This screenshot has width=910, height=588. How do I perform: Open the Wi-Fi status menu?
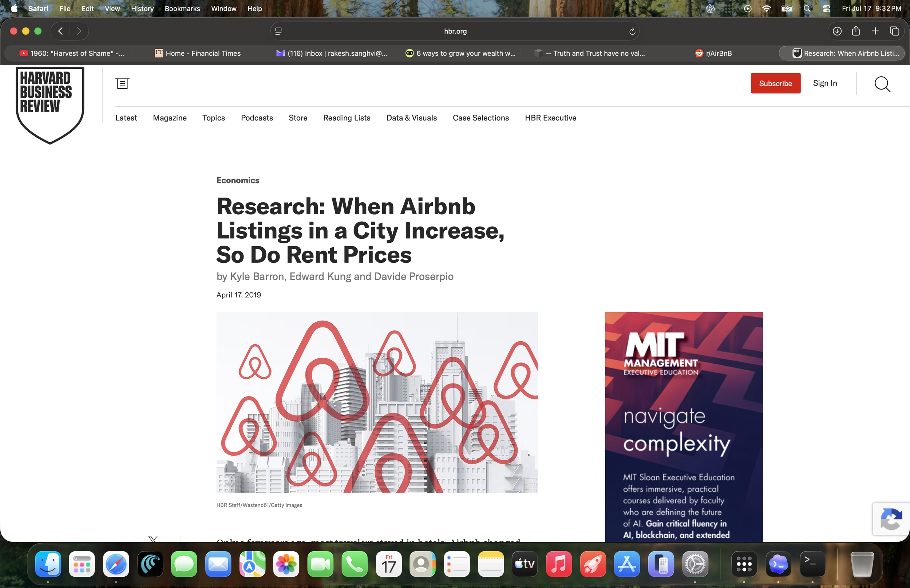pos(767,8)
